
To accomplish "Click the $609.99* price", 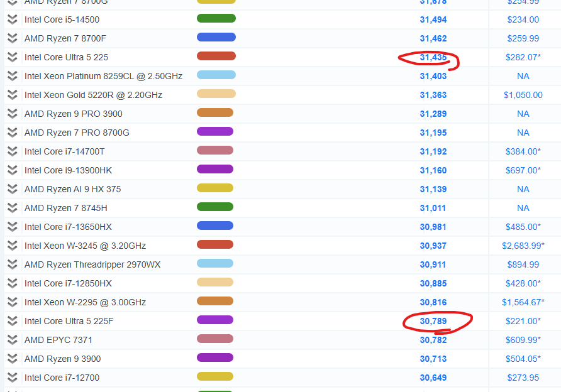I will pos(523,340).
